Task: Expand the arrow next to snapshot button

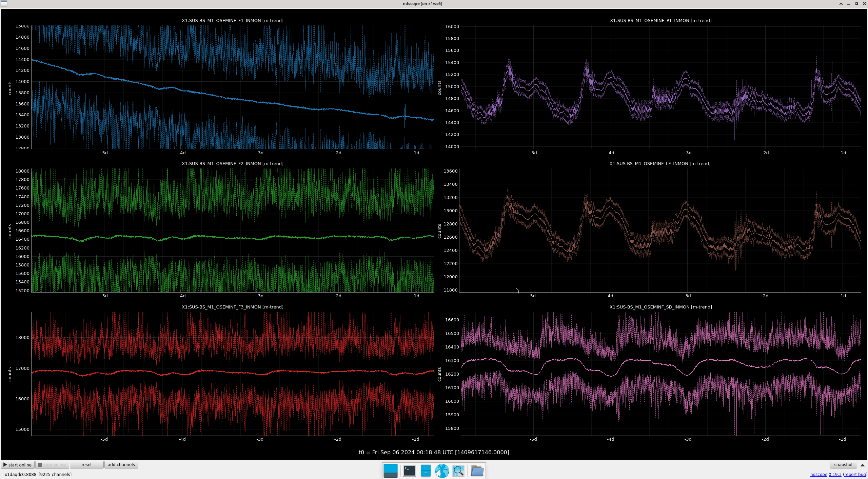Action: pyautogui.click(x=863, y=465)
